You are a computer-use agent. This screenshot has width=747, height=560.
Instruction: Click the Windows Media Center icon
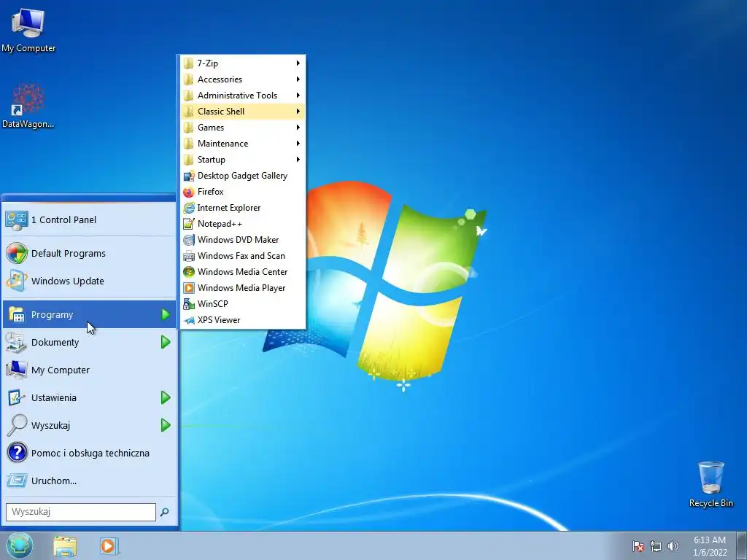tap(189, 272)
